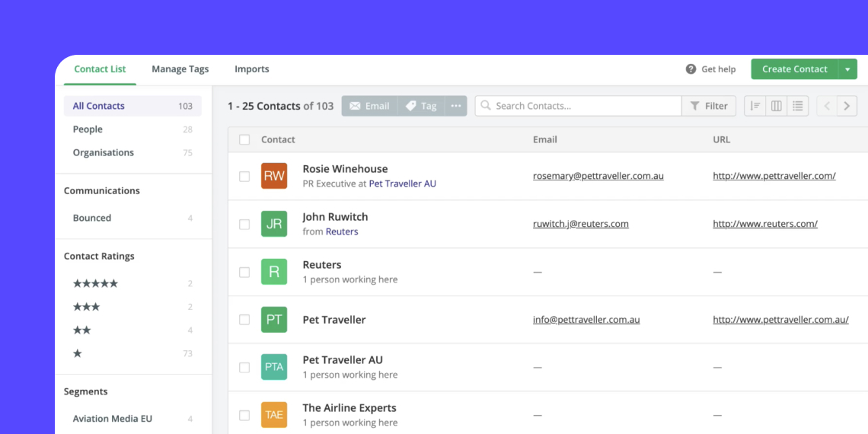
Task: Select the TAE Airline Experts avatar
Action: click(274, 415)
